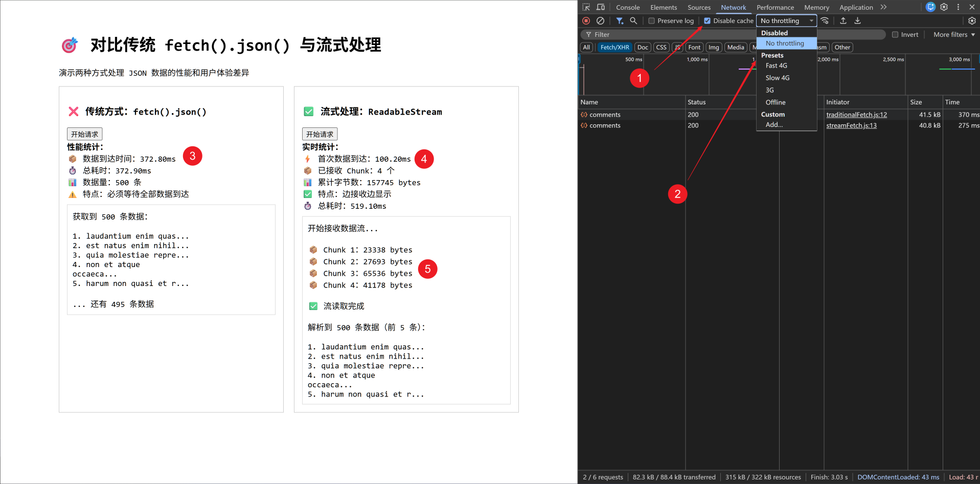980x484 pixels.
Task: Open streamFetch.js:13 initiator link
Action: 851,126
